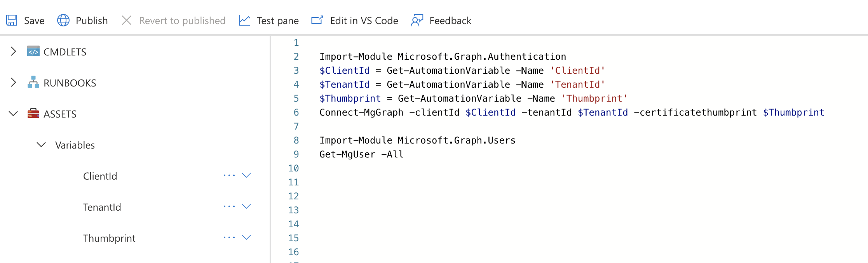Image resolution: width=868 pixels, height=263 pixels.
Task: Collapse the Variables group
Action: [x=40, y=145]
